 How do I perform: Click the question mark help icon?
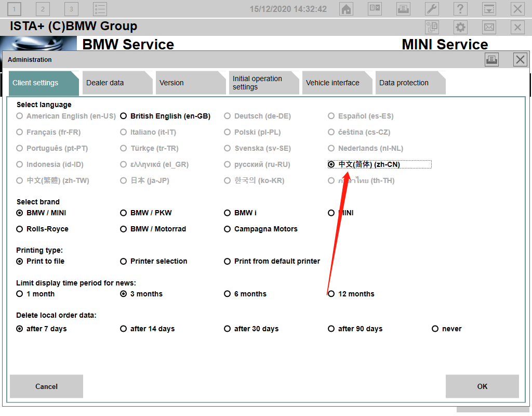tap(460, 9)
